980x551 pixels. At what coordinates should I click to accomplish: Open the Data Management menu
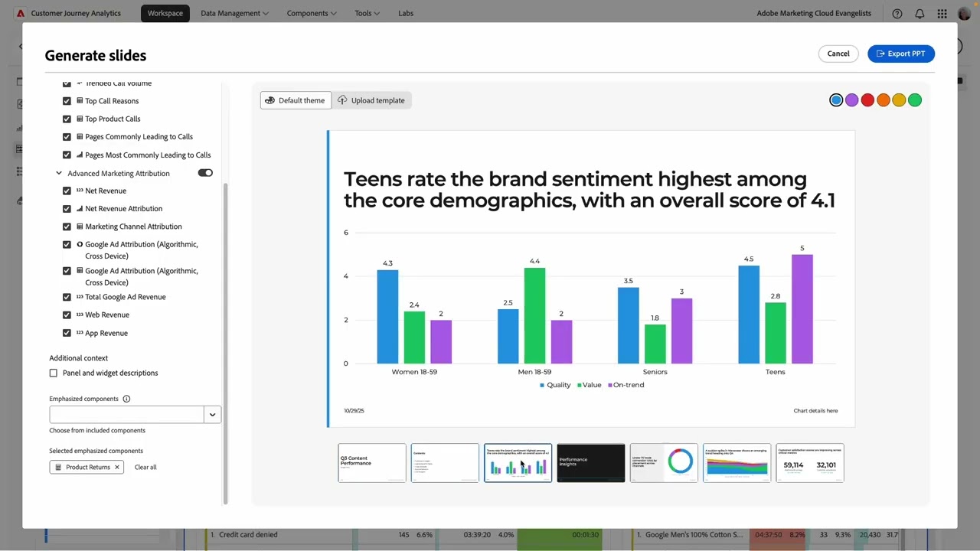click(234, 13)
